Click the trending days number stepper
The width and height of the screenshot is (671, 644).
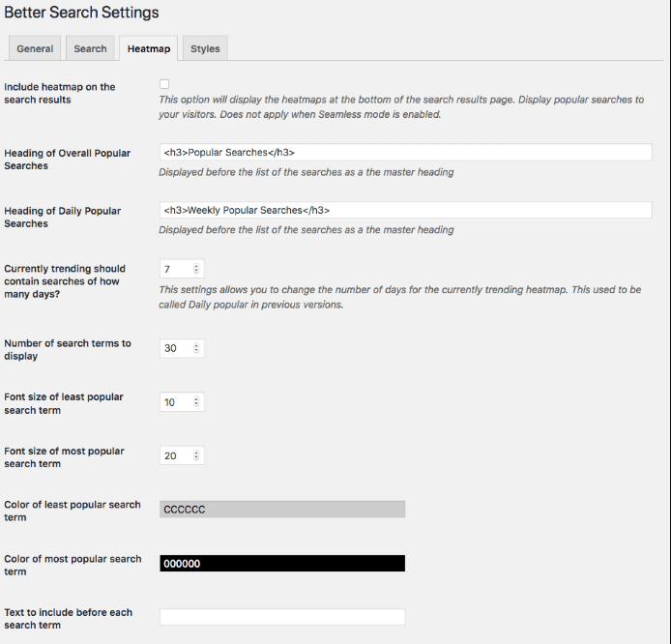point(197,269)
